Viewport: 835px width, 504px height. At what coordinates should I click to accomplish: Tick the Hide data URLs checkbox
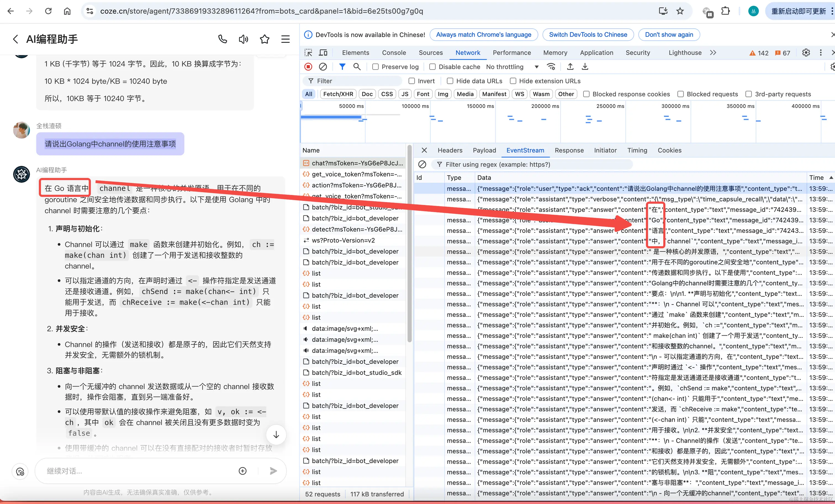[x=450, y=81]
